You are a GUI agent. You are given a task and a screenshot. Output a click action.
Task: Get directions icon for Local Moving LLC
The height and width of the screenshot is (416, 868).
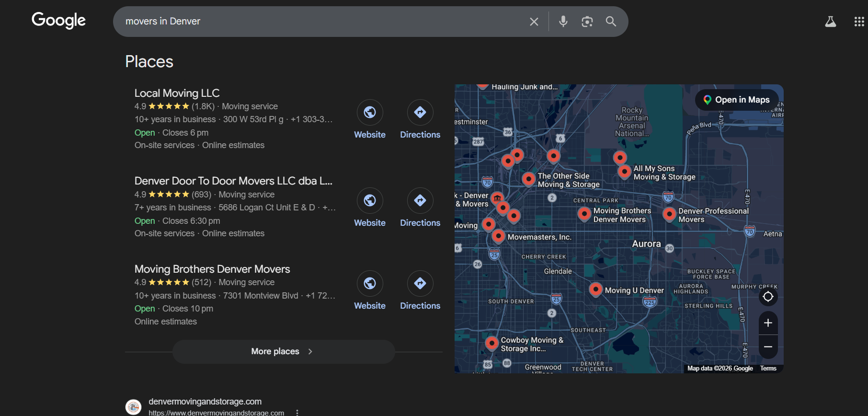[x=420, y=112]
